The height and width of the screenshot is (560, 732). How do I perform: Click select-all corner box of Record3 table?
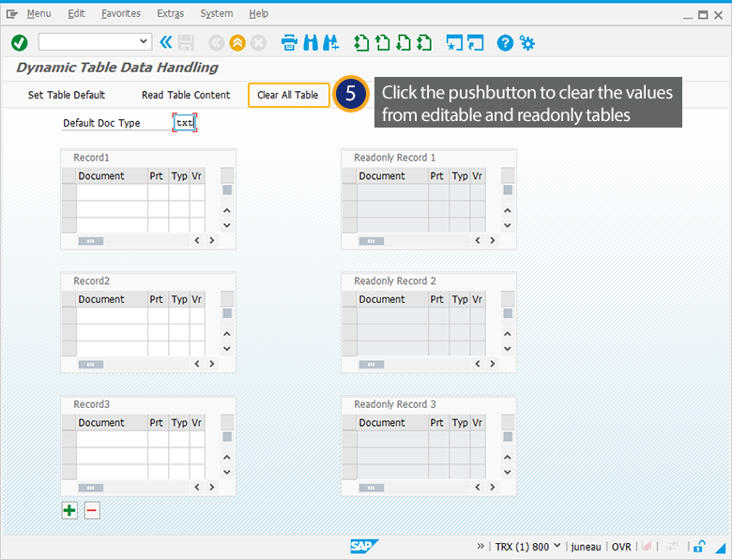[x=69, y=423]
